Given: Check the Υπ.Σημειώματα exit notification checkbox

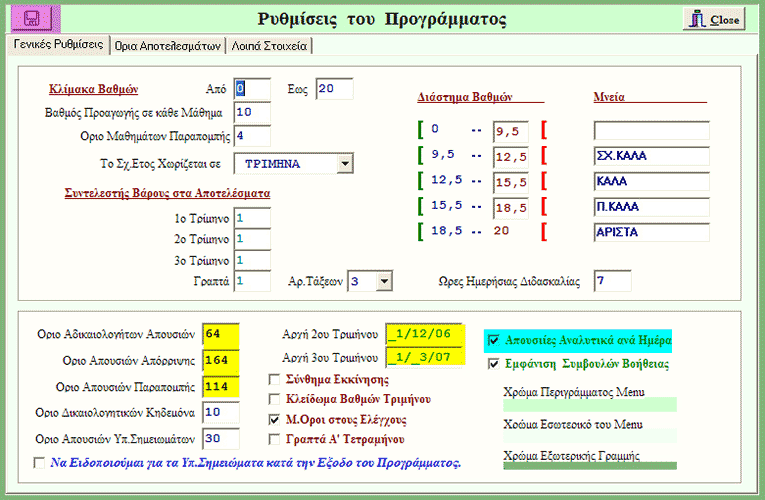Looking at the screenshot, I should pos(39,463).
